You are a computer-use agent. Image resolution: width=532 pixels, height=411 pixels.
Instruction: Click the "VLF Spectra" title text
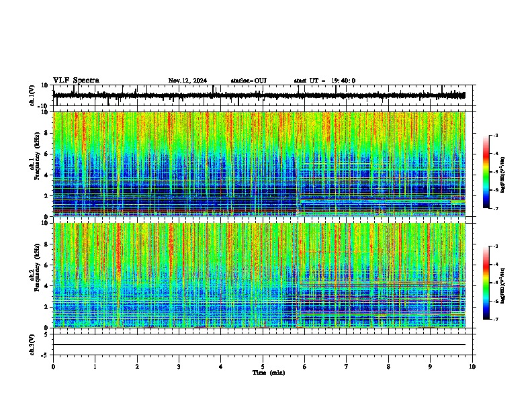[x=76, y=81]
